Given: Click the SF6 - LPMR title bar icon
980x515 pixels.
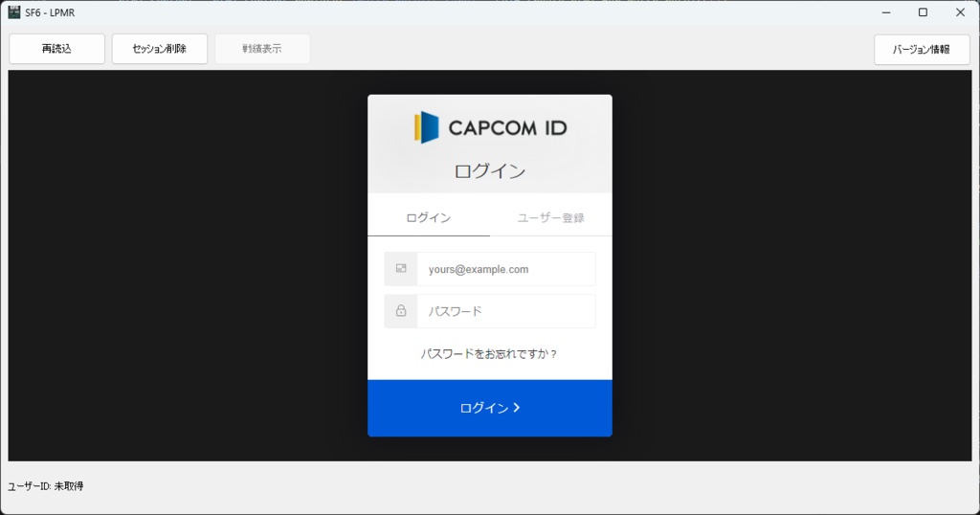Looking at the screenshot, I should 13,11.
